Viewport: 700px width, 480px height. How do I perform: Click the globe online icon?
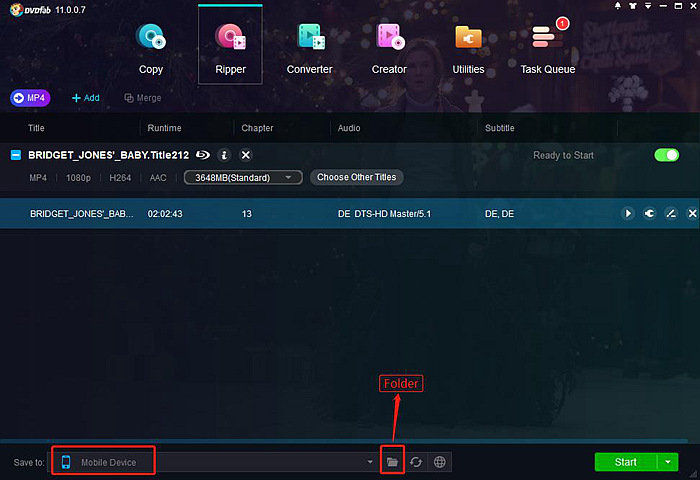tap(440, 462)
